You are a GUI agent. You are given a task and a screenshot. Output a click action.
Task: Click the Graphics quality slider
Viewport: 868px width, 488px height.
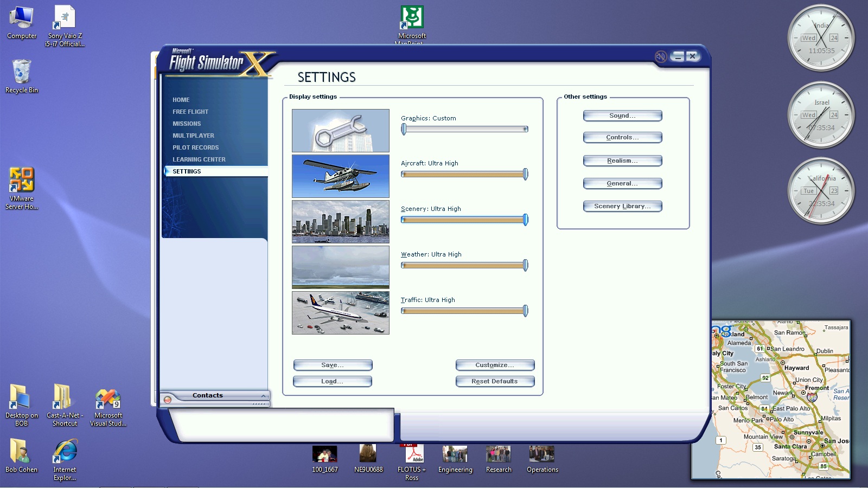pyautogui.click(x=464, y=129)
